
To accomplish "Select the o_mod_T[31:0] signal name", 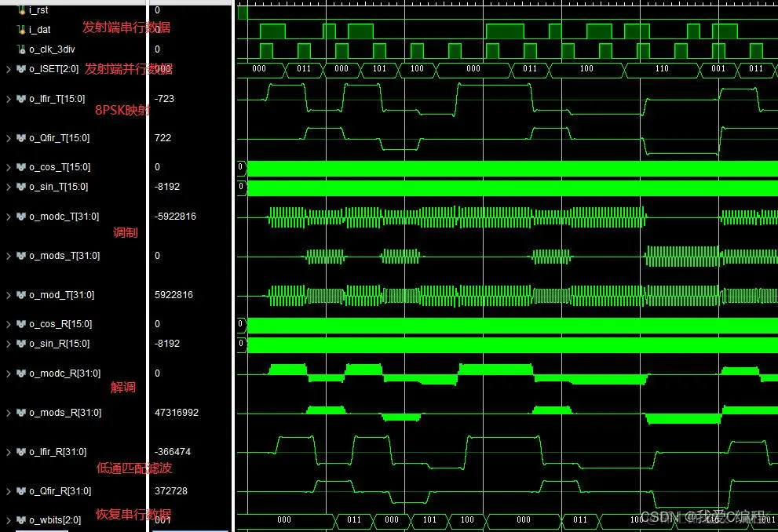I will 61,295.
